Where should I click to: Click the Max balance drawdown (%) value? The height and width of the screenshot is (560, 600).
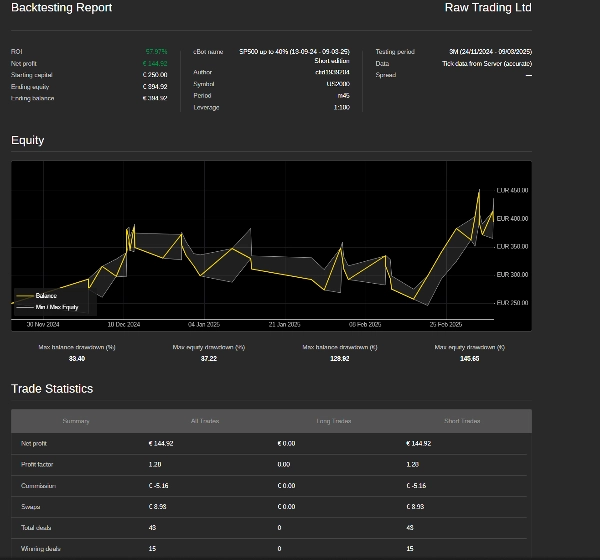coord(77,358)
